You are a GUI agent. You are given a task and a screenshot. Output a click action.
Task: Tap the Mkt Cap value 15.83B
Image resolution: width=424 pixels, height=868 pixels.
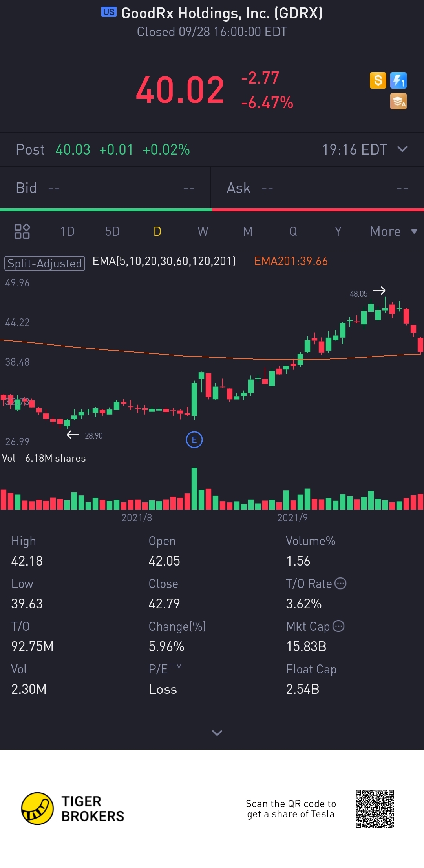(x=306, y=646)
